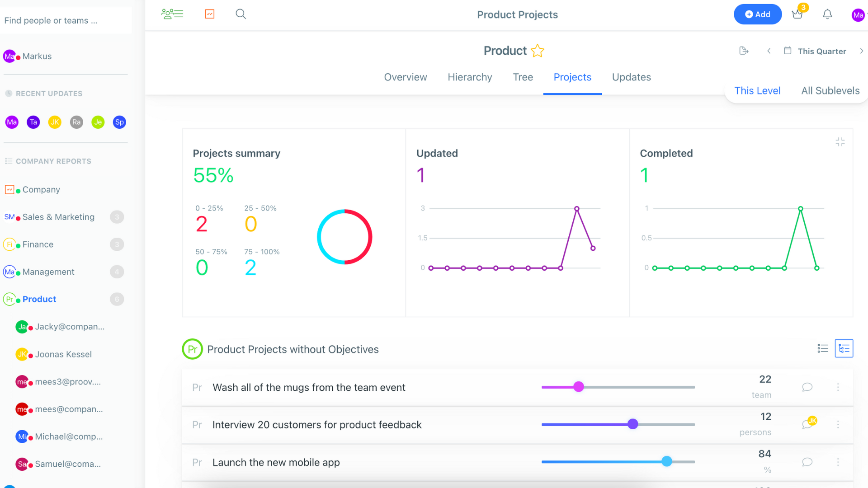Click the search magnifier icon
This screenshot has width=868, height=488.
point(240,14)
